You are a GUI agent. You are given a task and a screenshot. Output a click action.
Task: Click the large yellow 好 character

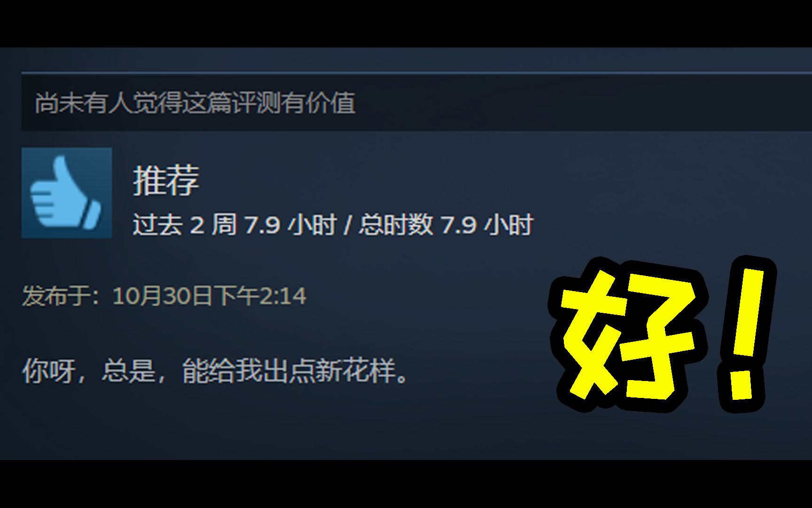[627, 335]
